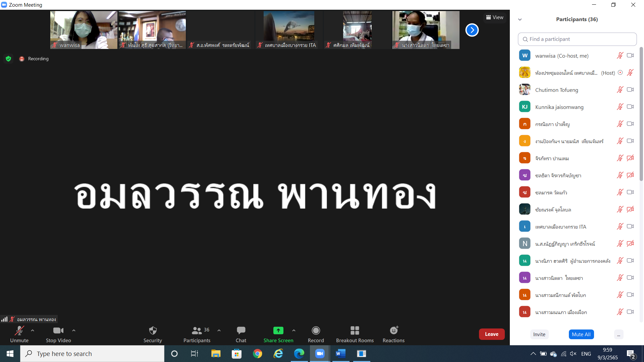This screenshot has height=362, width=644.
Task: Click the Mute All button
Action: pyautogui.click(x=581, y=334)
